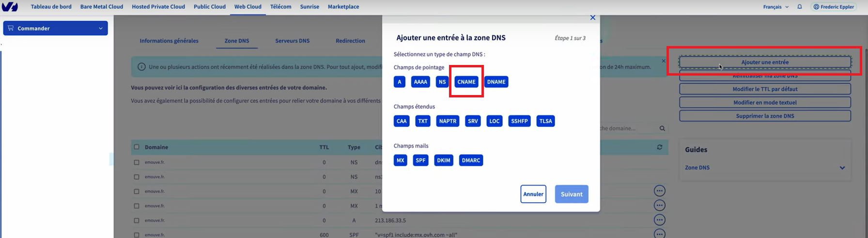The image size is (868, 238).
Task: Select the A record type
Action: click(x=400, y=82)
